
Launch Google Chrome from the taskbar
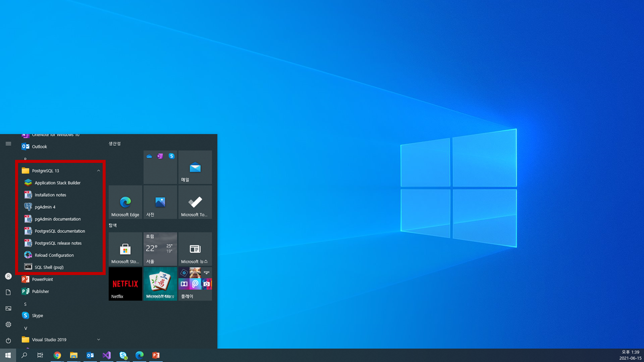click(x=57, y=355)
